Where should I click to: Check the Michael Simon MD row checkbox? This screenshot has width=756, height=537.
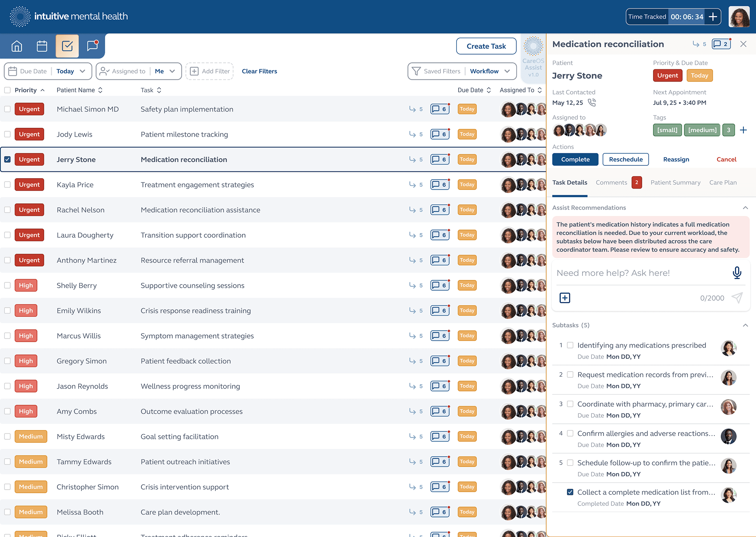click(7, 109)
